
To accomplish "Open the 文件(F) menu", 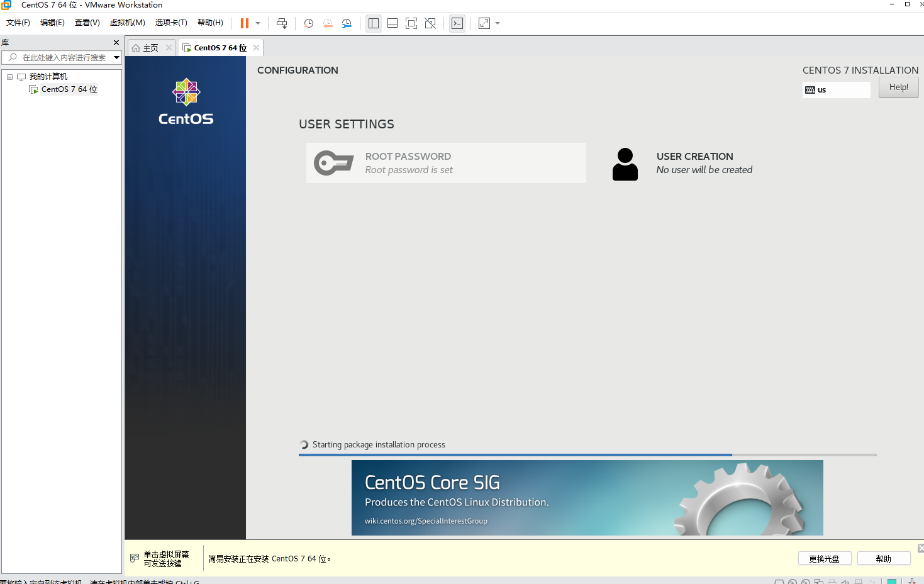I will click(x=18, y=23).
